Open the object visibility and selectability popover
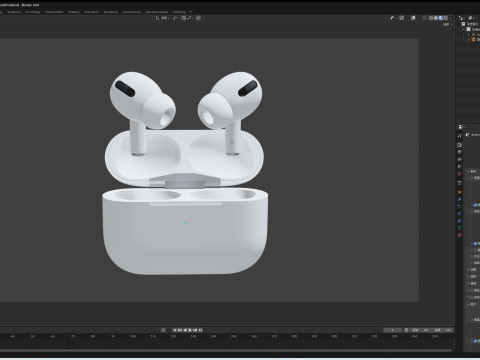Image resolution: width=480 pixels, height=360 pixels. 392,18
